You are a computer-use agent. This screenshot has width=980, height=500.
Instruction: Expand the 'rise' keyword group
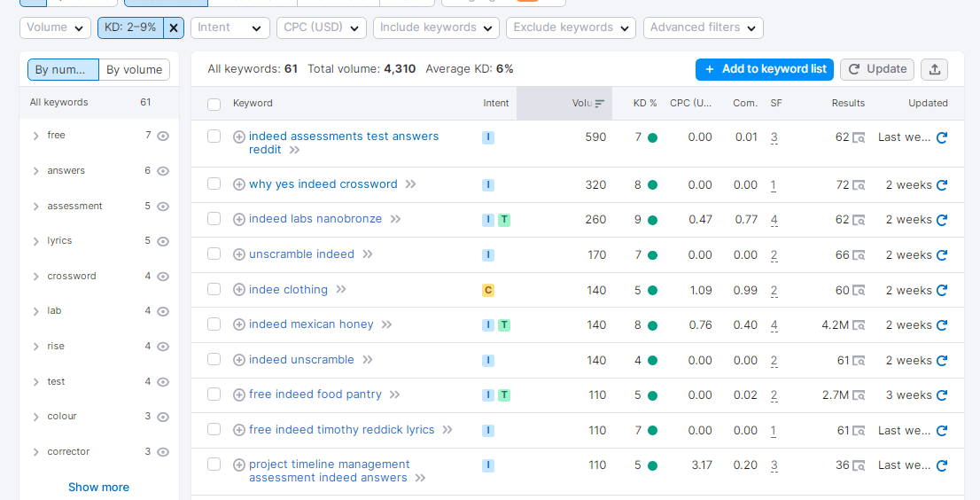pyautogui.click(x=36, y=347)
